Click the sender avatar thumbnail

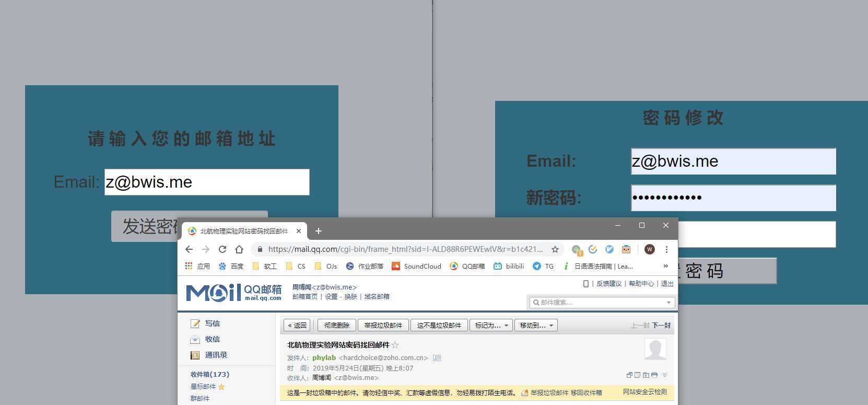[x=655, y=349]
